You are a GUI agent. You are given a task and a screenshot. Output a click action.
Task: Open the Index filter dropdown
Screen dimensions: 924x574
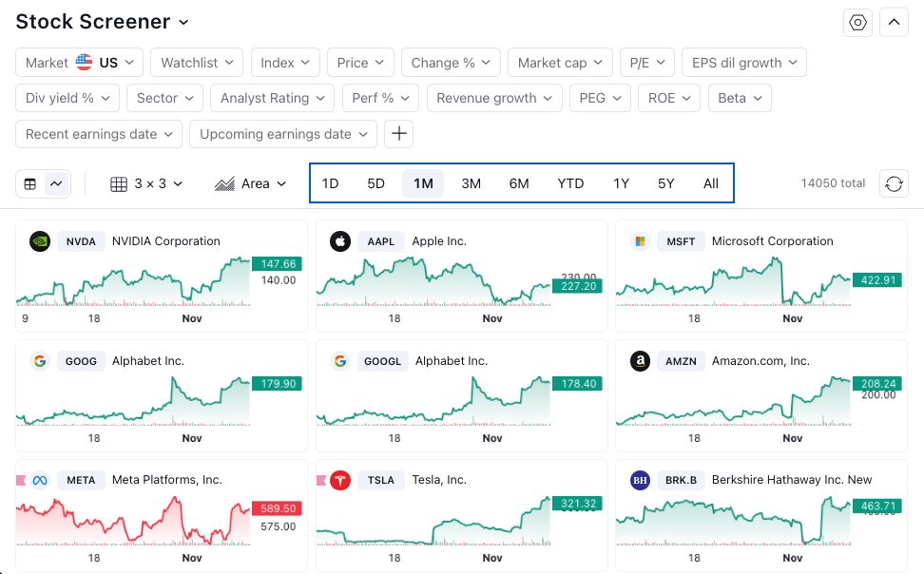click(285, 63)
